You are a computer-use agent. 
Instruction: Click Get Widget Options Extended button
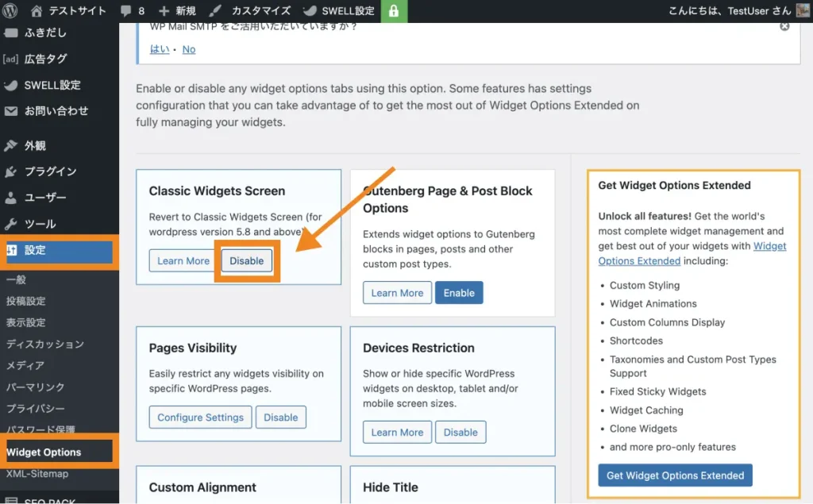675,475
